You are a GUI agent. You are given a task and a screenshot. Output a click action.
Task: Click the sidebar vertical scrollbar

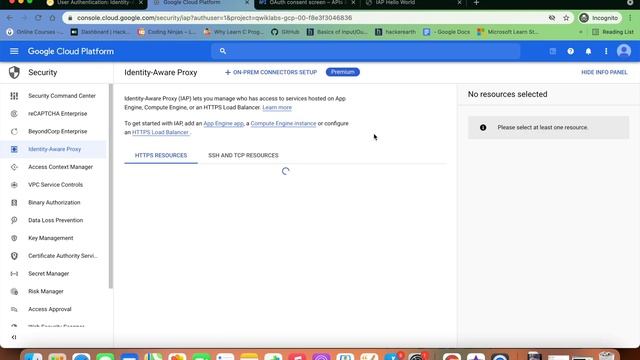(111, 186)
